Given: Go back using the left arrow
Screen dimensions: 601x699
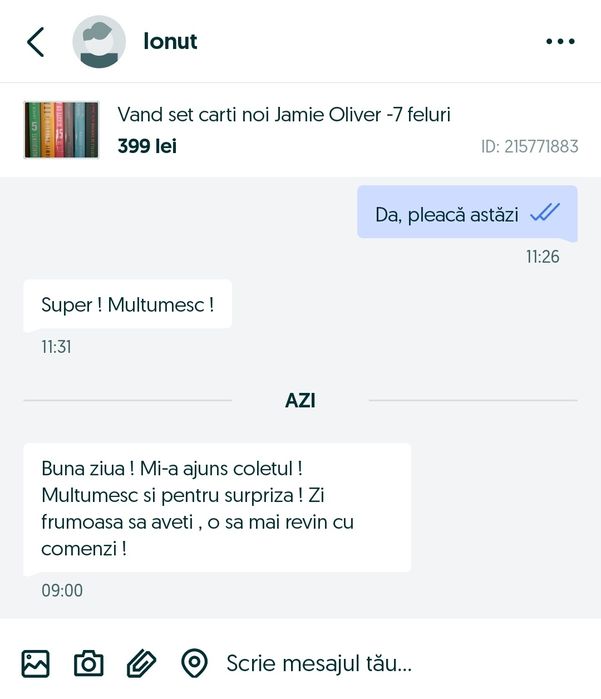Looking at the screenshot, I should tap(36, 42).
